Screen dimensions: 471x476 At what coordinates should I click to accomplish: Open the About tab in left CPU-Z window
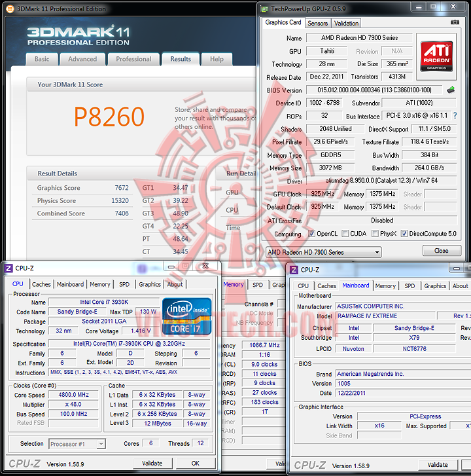[175, 284]
